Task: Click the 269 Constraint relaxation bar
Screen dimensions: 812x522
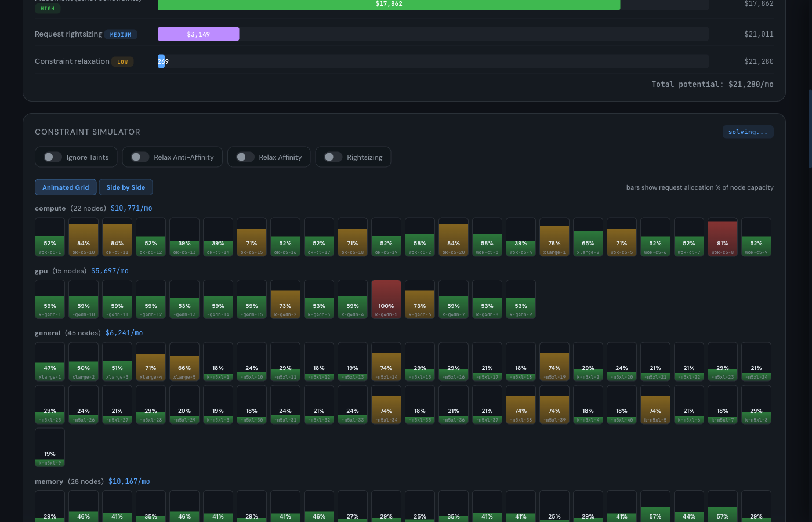Action: tap(161, 61)
